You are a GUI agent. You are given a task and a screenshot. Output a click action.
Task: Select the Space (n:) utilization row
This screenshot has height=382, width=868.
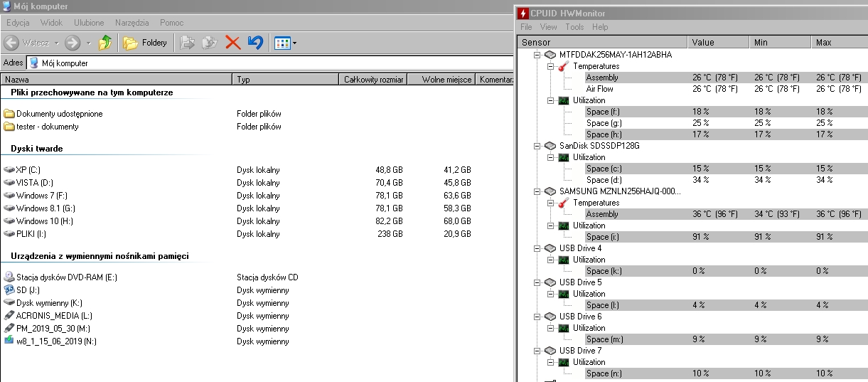pos(726,373)
